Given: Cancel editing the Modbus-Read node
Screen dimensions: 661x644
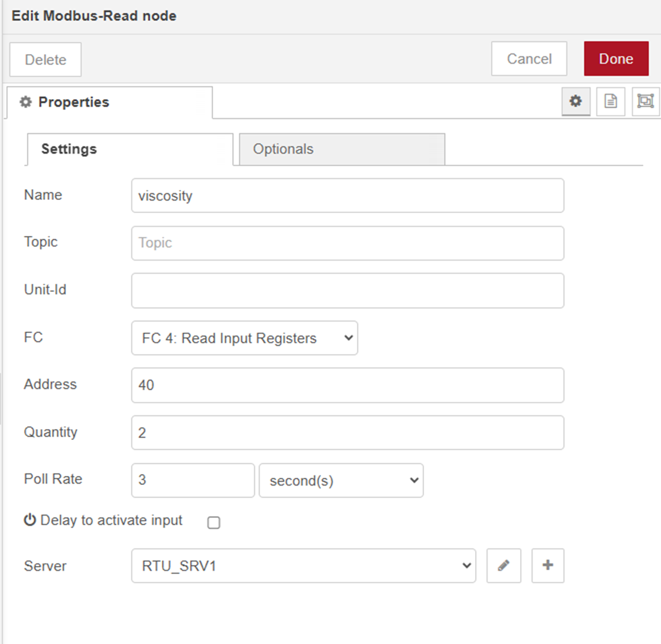Looking at the screenshot, I should [x=528, y=58].
